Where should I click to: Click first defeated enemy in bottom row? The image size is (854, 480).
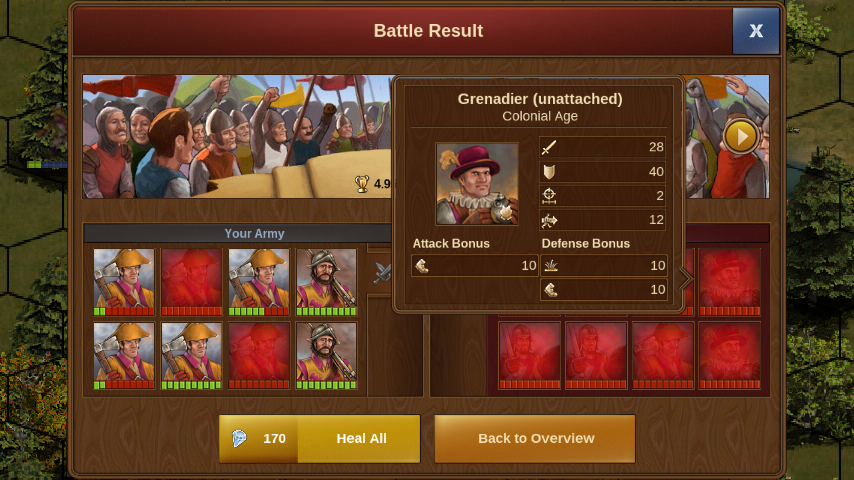point(529,355)
